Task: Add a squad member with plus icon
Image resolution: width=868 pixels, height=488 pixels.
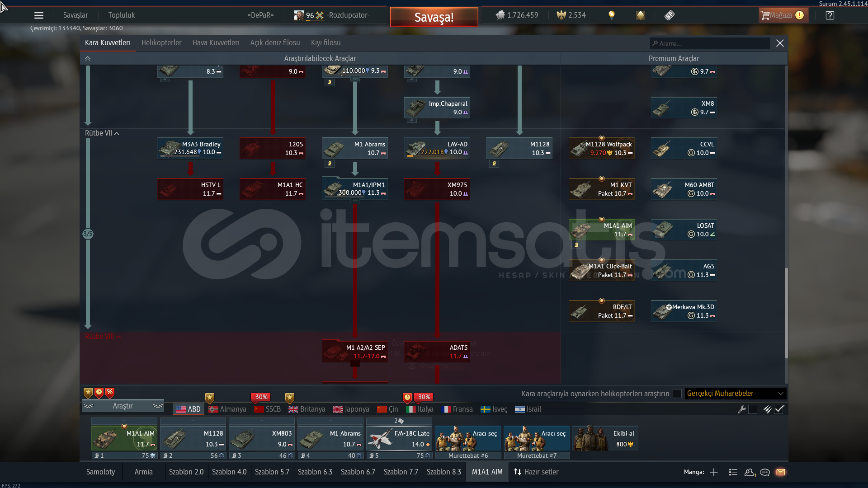Action: pos(714,472)
